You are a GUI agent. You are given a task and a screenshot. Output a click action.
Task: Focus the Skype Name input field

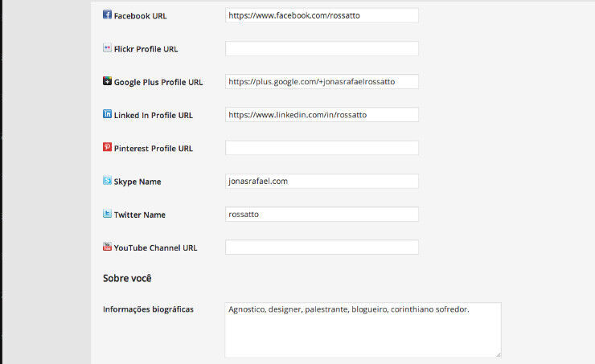322,181
